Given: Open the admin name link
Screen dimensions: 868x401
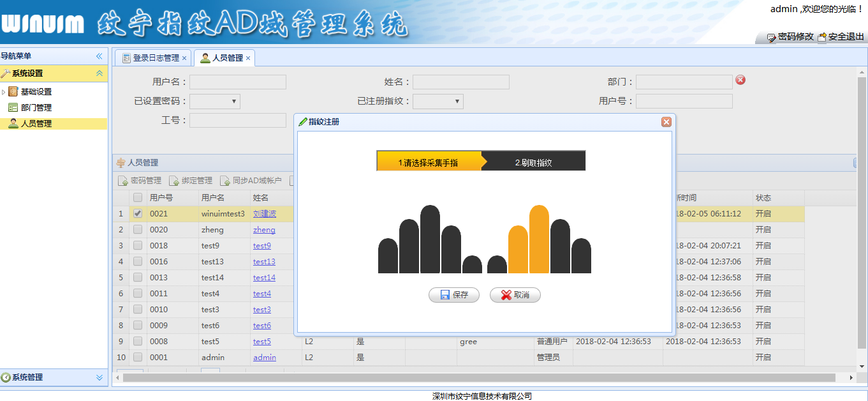Looking at the screenshot, I should [x=265, y=358].
